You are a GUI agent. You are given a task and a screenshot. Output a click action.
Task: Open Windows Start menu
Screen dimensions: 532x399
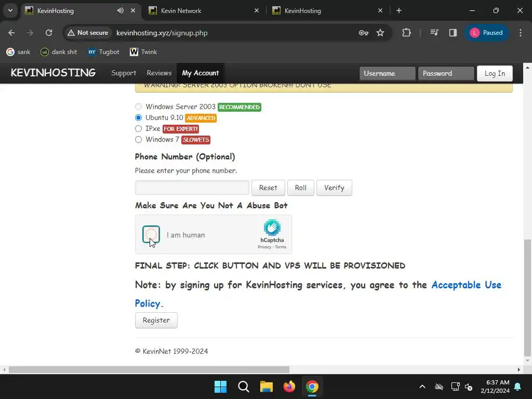[x=220, y=387]
